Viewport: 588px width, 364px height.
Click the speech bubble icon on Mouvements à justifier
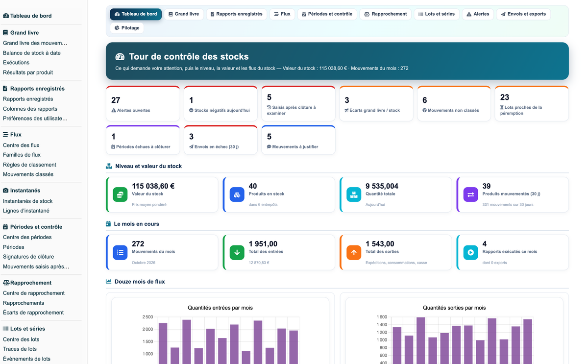(269, 146)
